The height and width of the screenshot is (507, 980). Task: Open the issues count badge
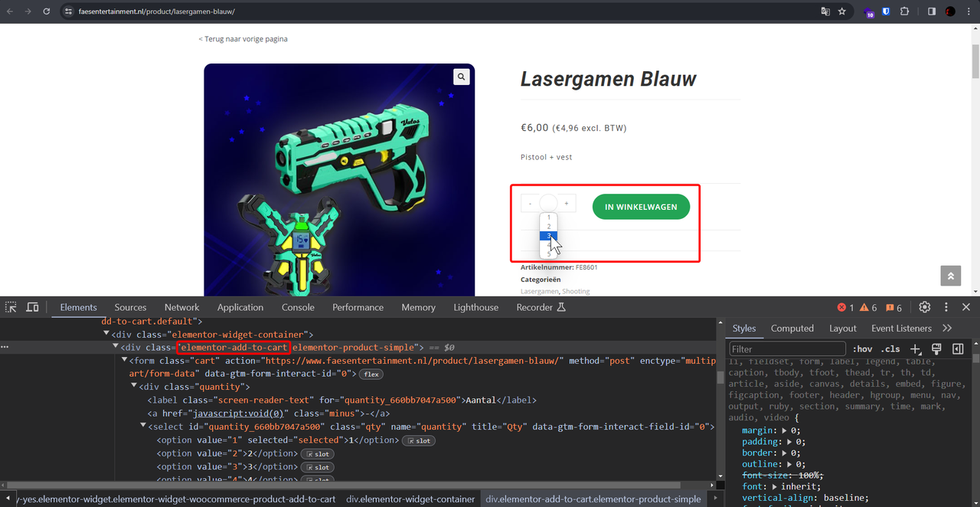(893, 307)
